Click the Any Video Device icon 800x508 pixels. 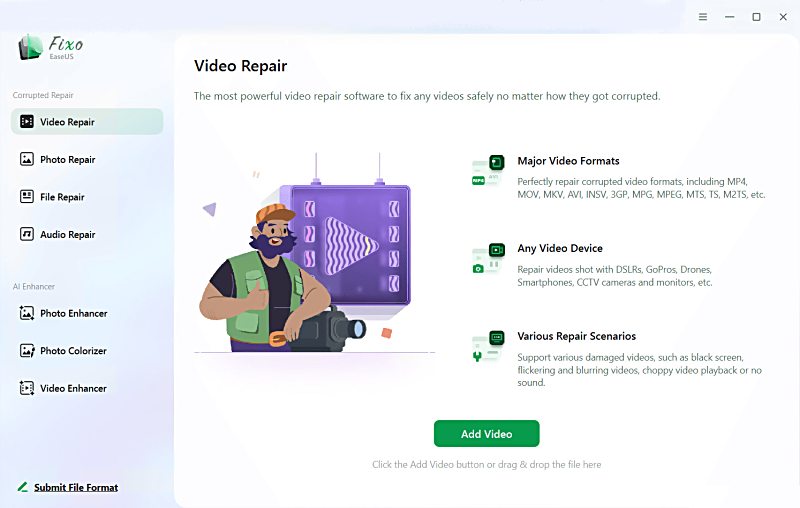[x=488, y=258]
